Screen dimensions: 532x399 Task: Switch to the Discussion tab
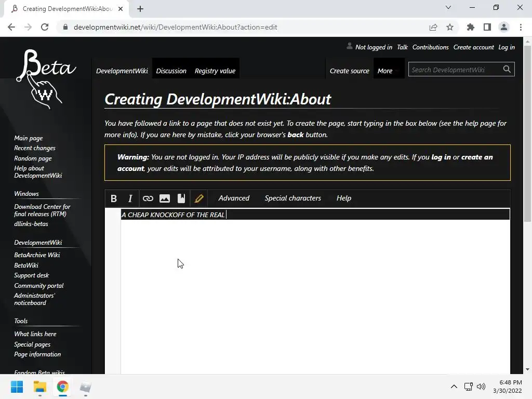[x=171, y=71]
